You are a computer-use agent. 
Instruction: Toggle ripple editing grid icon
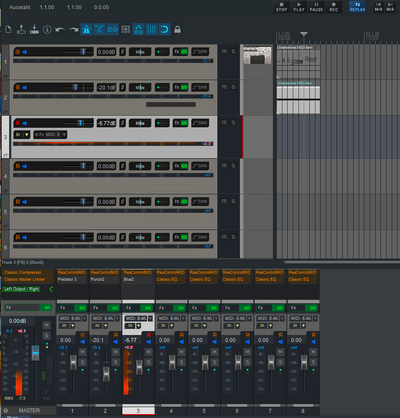[125, 29]
